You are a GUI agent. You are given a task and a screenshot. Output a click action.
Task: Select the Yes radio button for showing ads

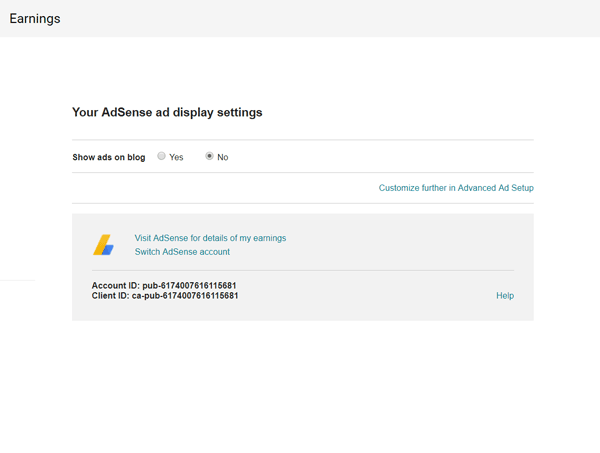(161, 156)
